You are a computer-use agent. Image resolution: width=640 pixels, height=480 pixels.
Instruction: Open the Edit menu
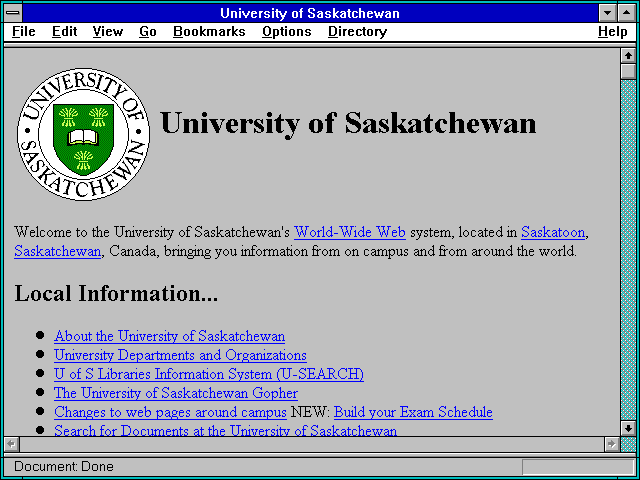(64, 31)
